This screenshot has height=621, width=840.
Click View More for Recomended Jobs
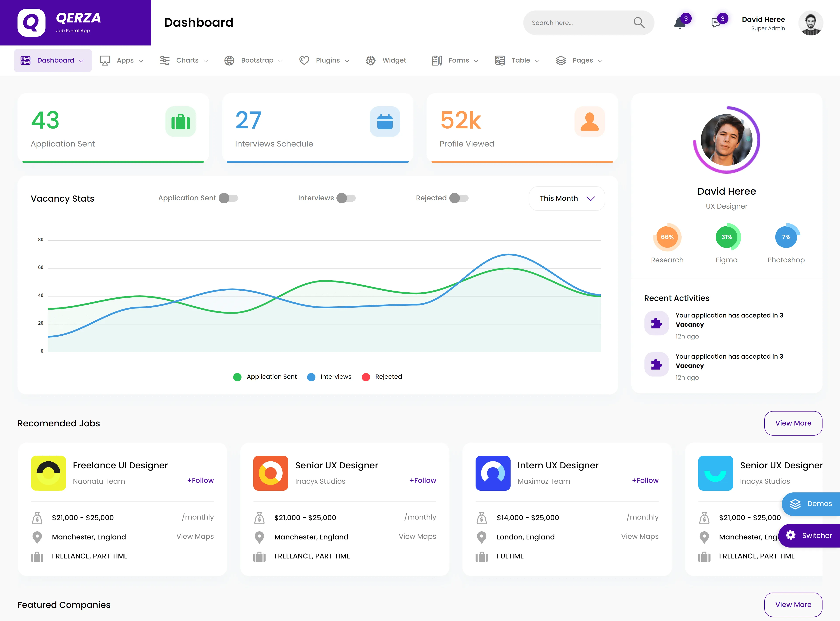coord(793,423)
